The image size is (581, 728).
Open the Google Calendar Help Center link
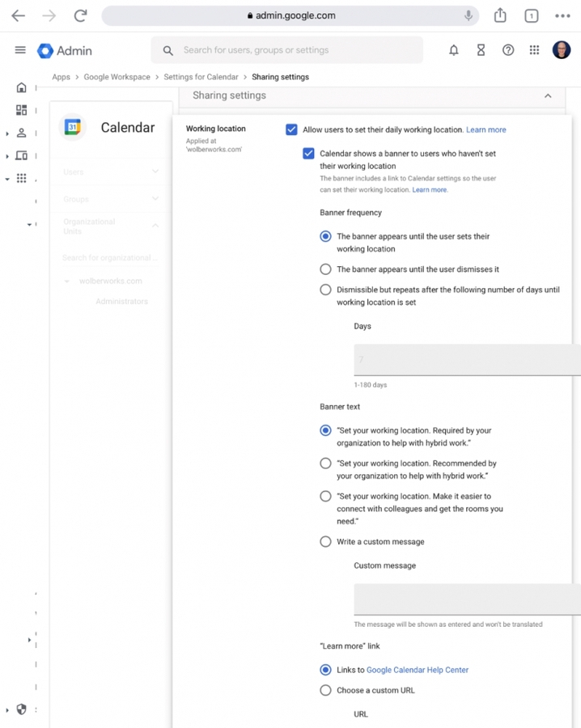pos(417,670)
